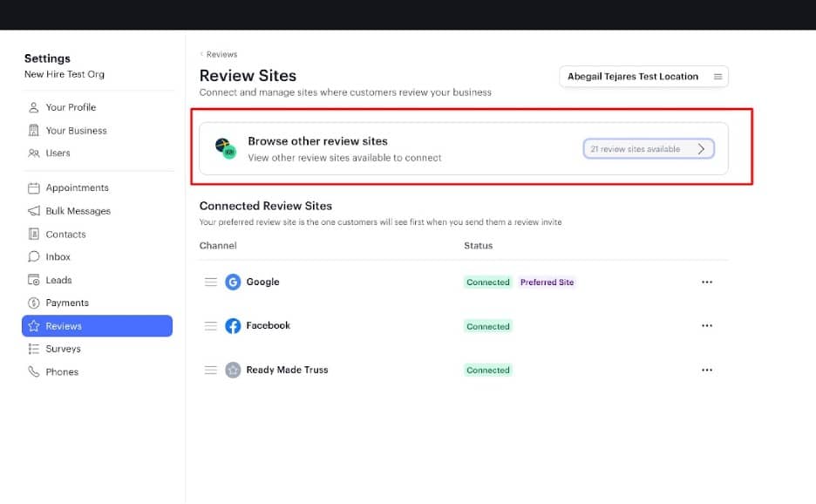Open the three-dot menu for Facebook
Image resolution: width=816 pixels, height=504 pixels.
(x=706, y=326)
